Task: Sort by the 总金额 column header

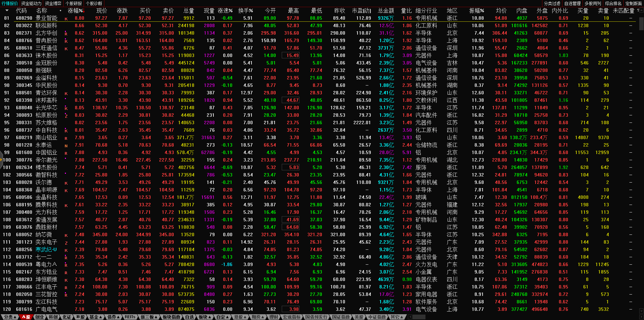Action: point(386,11)
